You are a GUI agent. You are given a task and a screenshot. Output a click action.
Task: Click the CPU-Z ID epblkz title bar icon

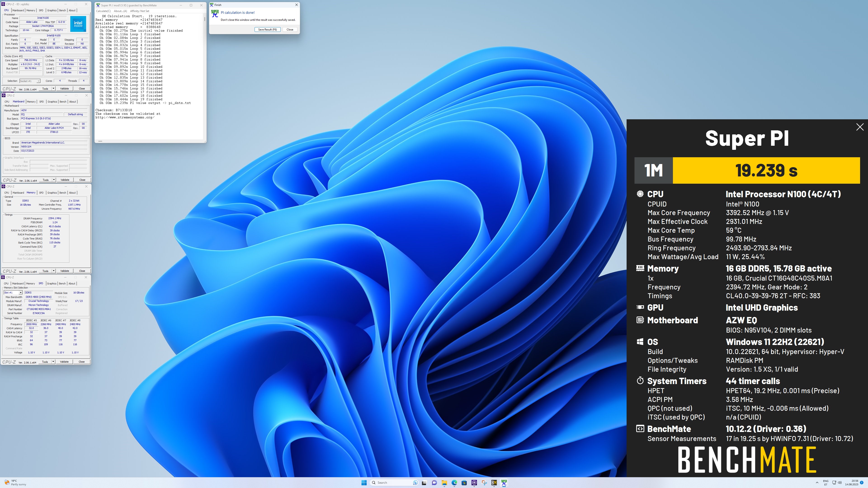coord(3,4)
